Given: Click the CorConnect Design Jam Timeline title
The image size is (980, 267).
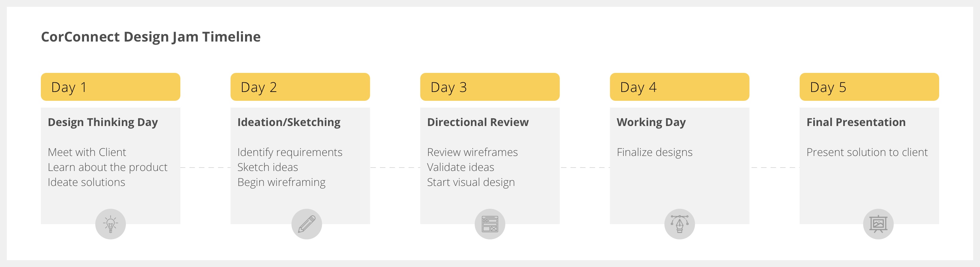Looking at the screenshot, I should 151,37.
